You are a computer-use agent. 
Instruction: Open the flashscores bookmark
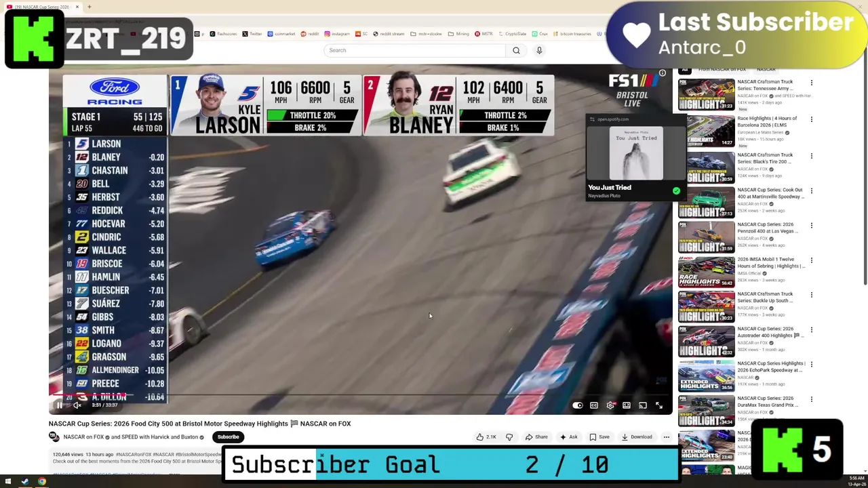tap(223, 34)
